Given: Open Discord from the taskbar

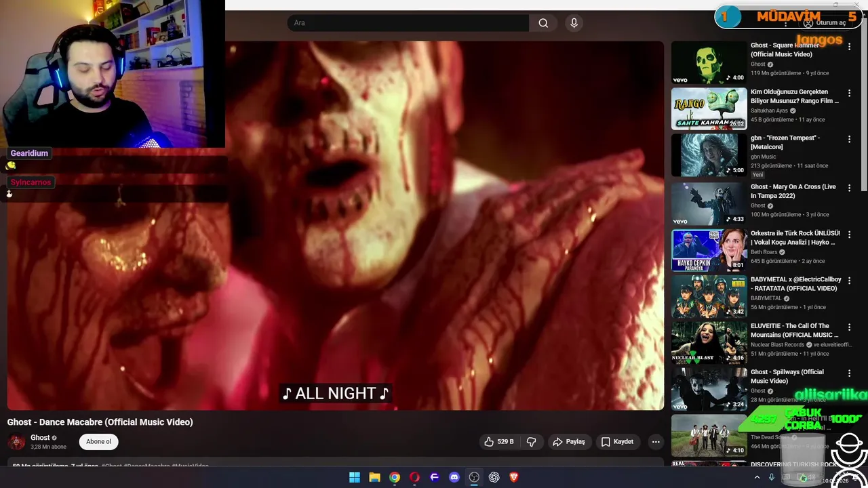Looking at the screenshot, I should click(x=454, y=477).
